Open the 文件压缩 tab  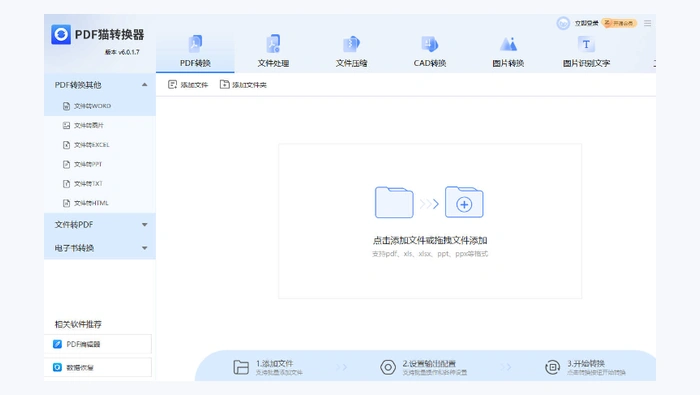(x=351, y=51)
